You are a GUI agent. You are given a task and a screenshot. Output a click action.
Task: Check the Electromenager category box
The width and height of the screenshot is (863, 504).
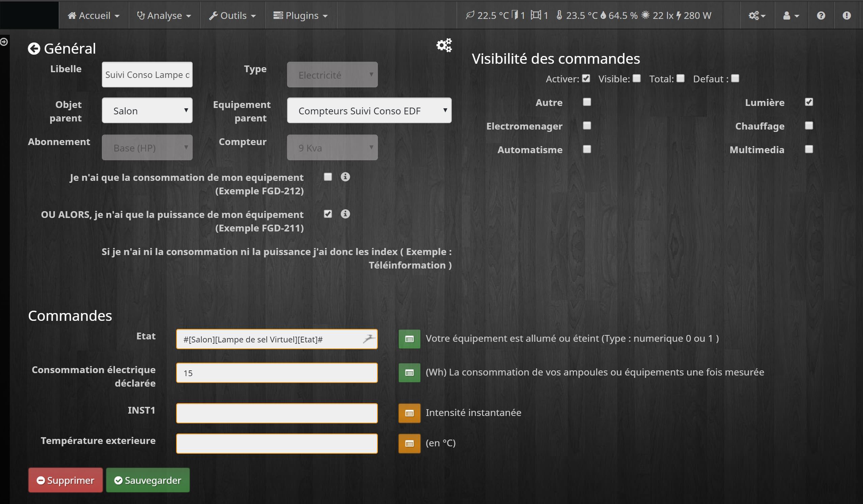pos(587,125)
